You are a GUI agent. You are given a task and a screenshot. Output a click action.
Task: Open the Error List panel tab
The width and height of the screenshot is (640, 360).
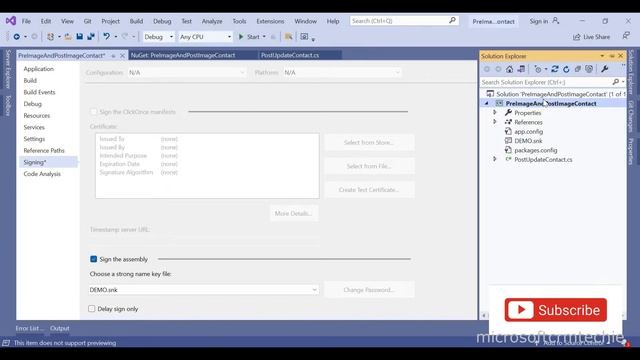[x=29, y=328]
